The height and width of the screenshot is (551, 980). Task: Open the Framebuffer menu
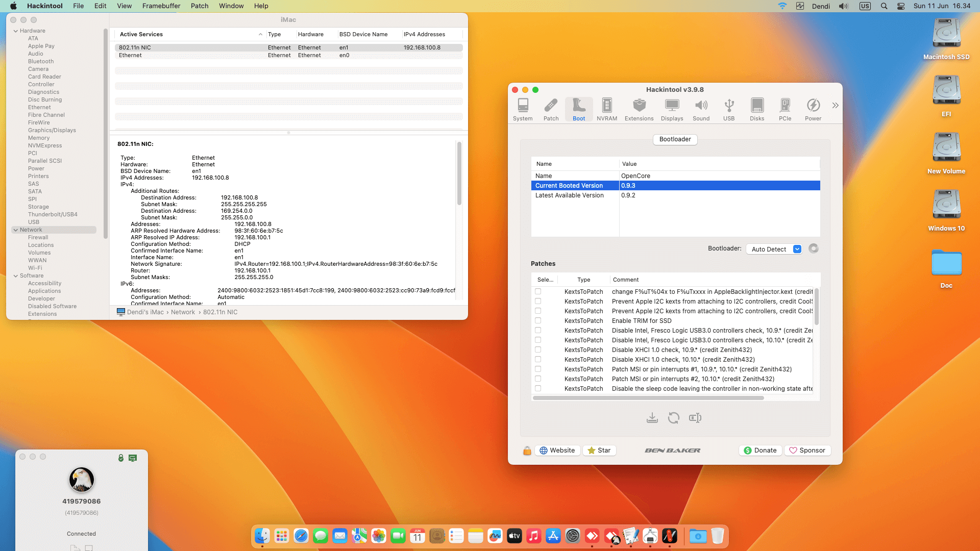click(161, 6)
